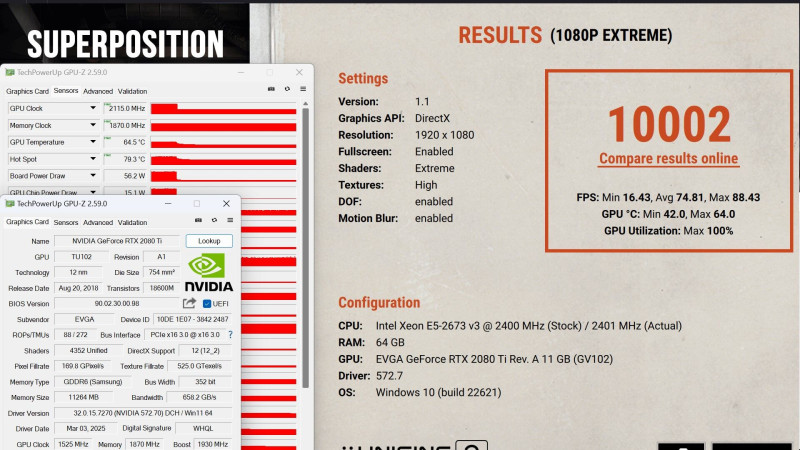Click the GPU-Z title bar icon of the foreground window
800x450 pixels.
(10, 204)
